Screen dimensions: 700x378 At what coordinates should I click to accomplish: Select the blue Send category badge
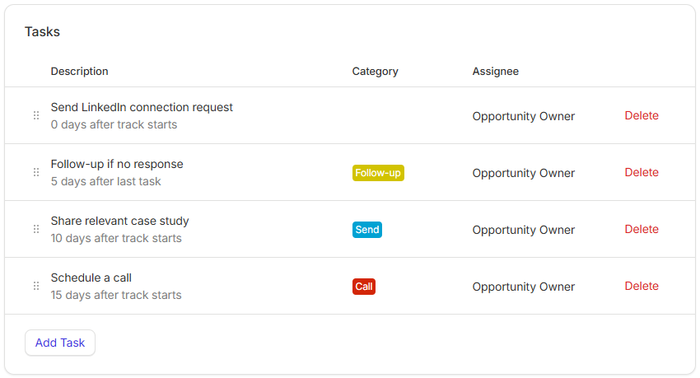(367, 229)
